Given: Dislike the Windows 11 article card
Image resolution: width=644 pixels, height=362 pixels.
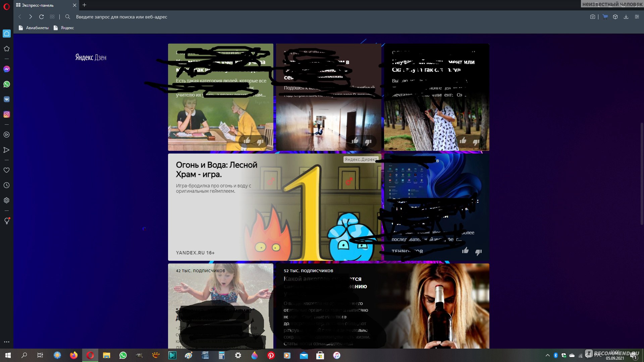Looking at the screenshot, I should pos(479,252).
